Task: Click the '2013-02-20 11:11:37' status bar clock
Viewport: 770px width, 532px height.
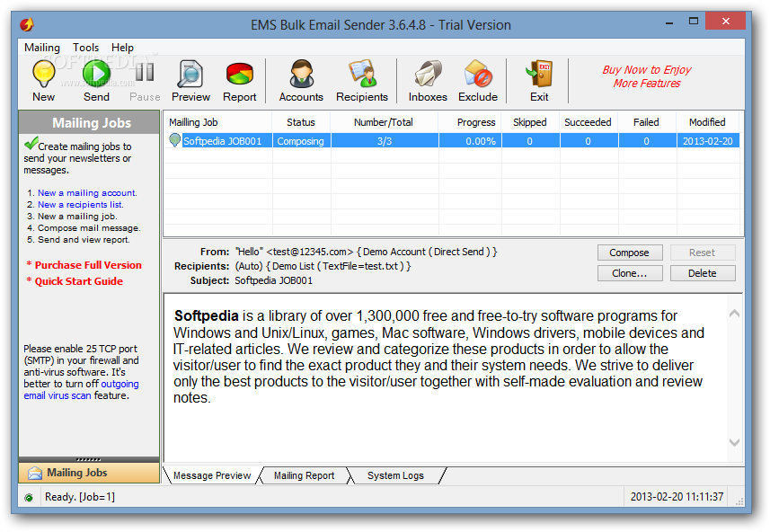Action: tap(677, 497)
